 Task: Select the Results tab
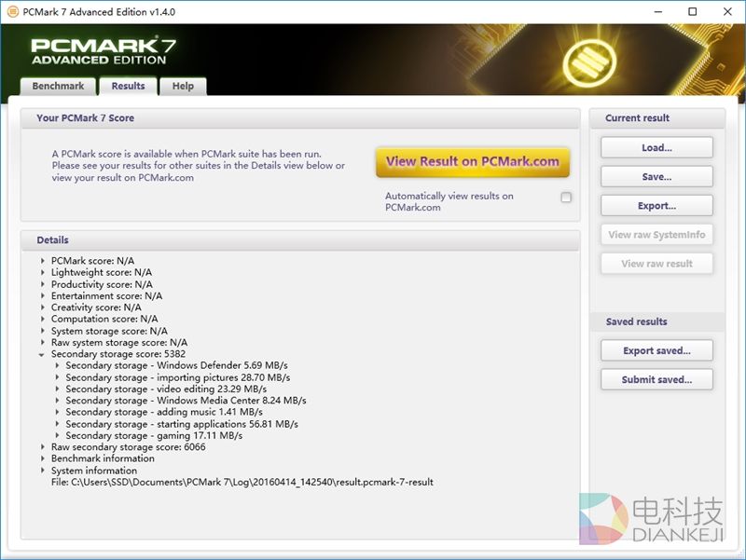tap(129, 86)
